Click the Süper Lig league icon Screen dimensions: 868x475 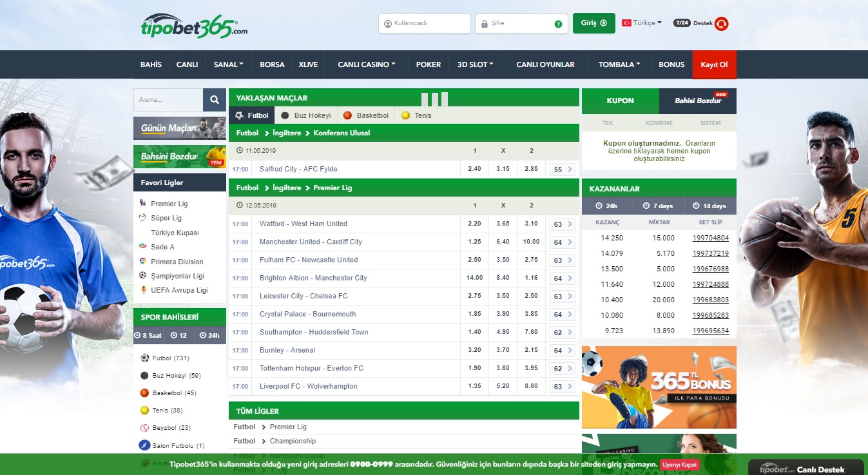tap(143, 218)
